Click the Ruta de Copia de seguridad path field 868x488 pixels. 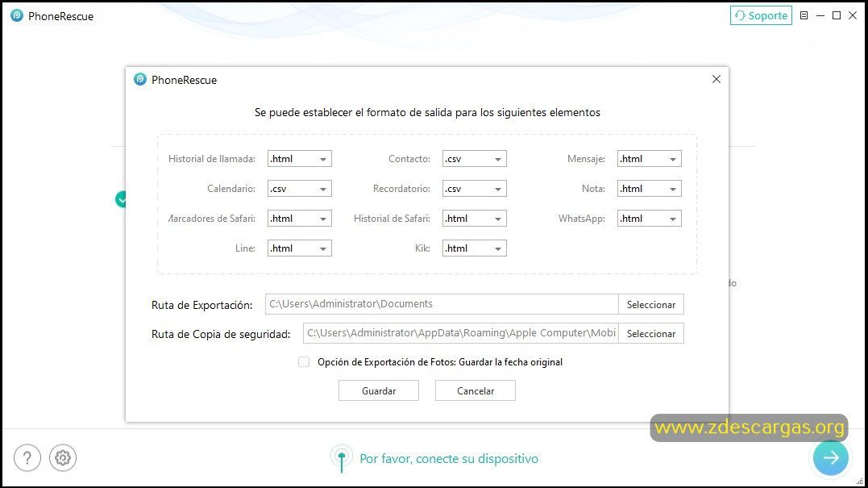(460, 333)
